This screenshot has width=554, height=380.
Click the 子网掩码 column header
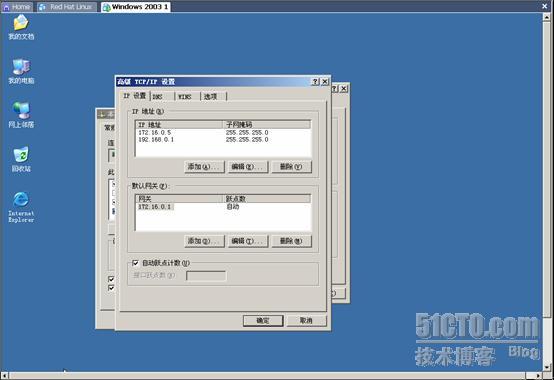pos(267,125)
